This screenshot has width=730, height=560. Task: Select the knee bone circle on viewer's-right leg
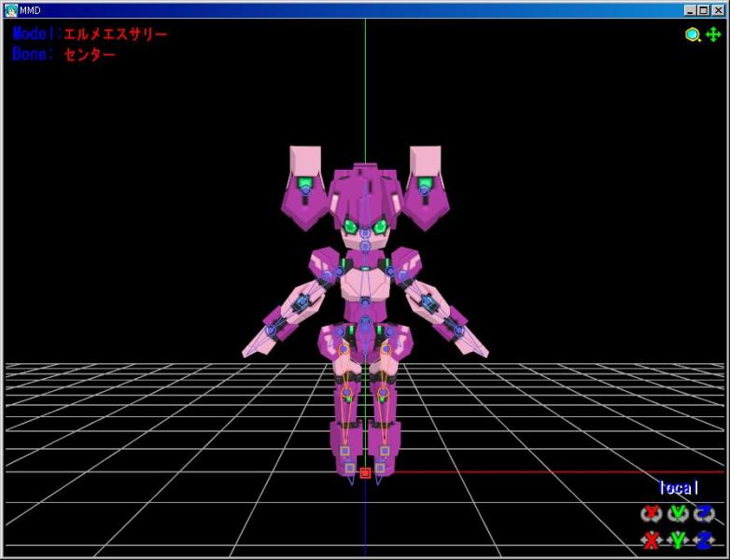[x=383, y=393]
